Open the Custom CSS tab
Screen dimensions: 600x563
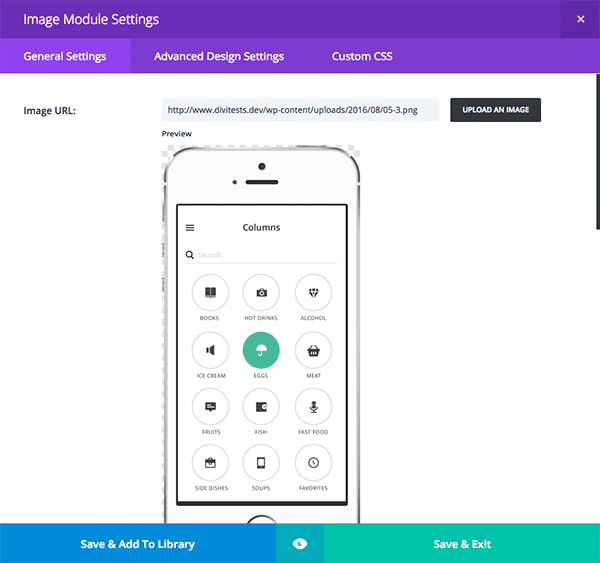(362, 57)
